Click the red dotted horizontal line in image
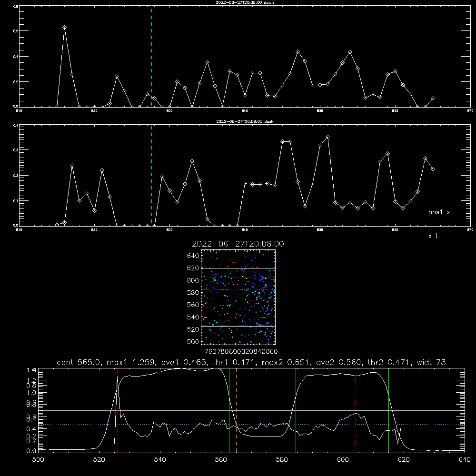Screen dimensions: 476x476 (x=238, y=278)
